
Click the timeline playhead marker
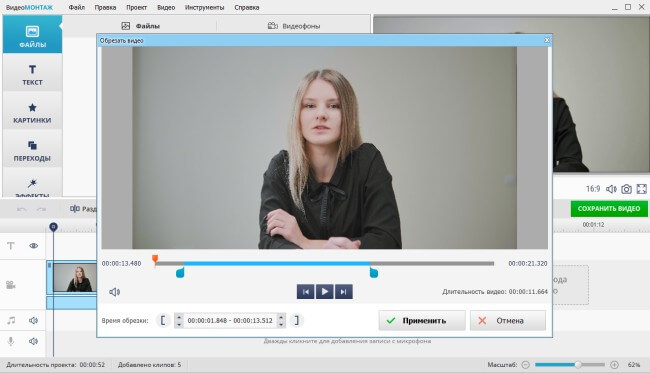pyautogui.click(x=53, y=227)
